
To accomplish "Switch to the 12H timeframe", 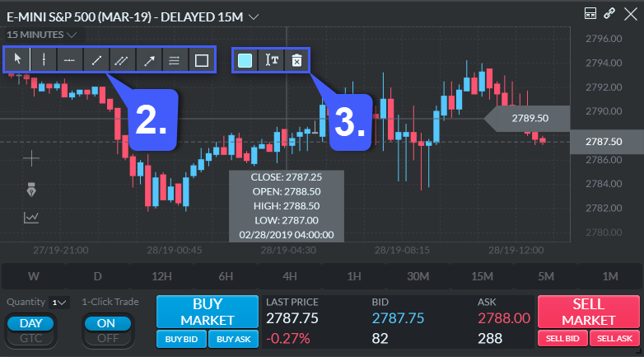I will [161, 276].
